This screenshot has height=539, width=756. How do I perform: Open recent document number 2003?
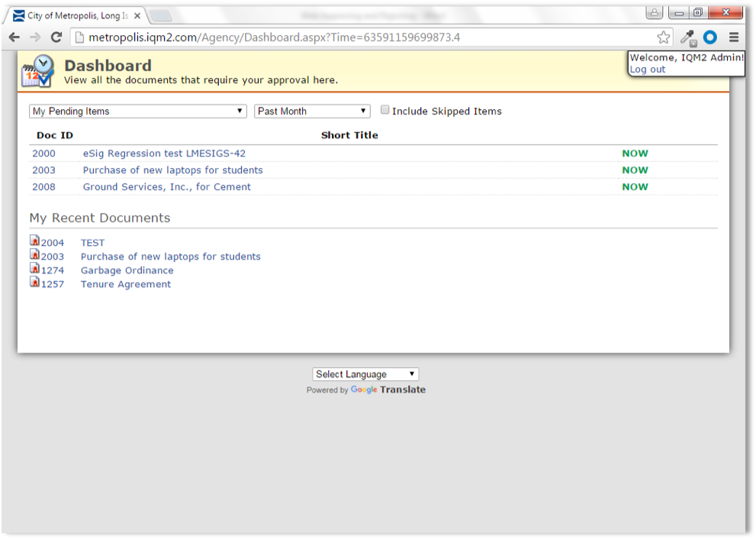coord(53,257)
